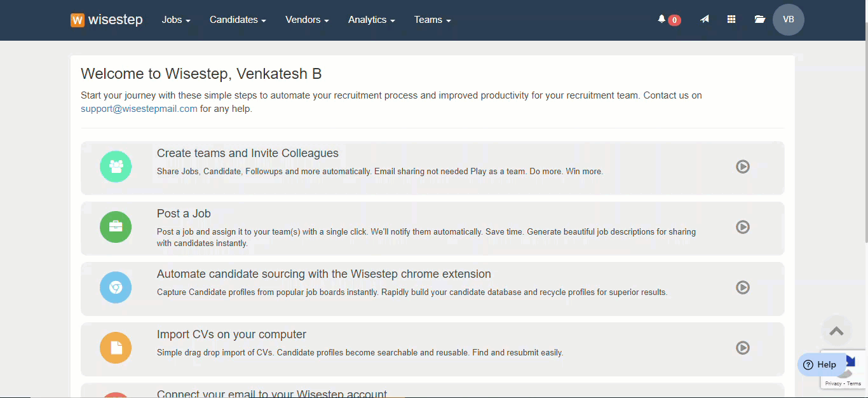Open notifications bell icon
Image resolution: width=868 pixels, height=398 pixels.
point(661,20)
